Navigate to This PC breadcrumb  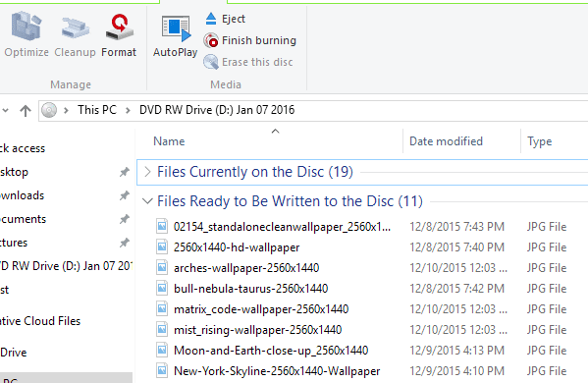coord(97,110)
